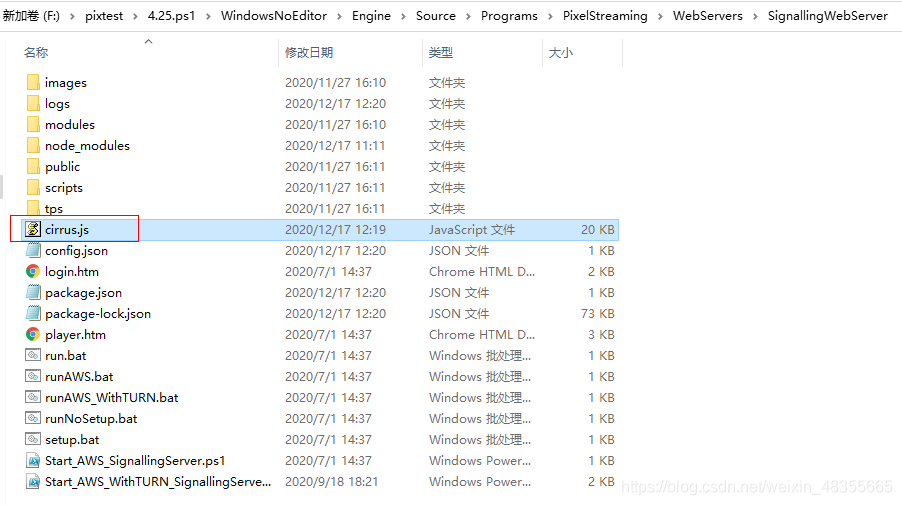Jump to Source in the address path
Screen dimensions: 902x505
click(435, 16)
